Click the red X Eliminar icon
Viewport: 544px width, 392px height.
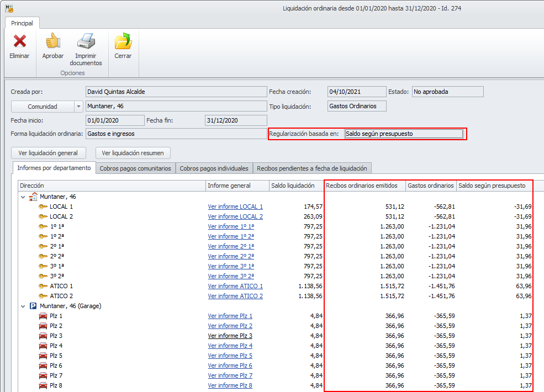pos(20,42)
